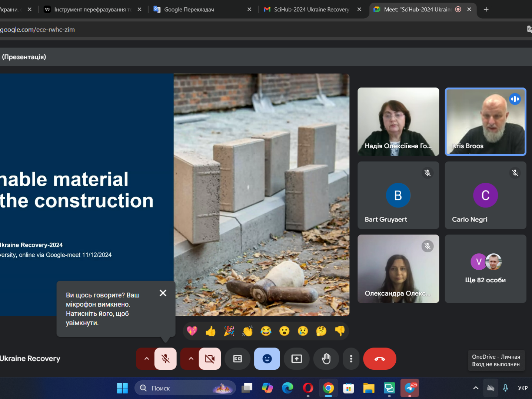The width and height of the screenshot is (532, 399).
Task: Select Олександра video tile
Action: [398, 269]
